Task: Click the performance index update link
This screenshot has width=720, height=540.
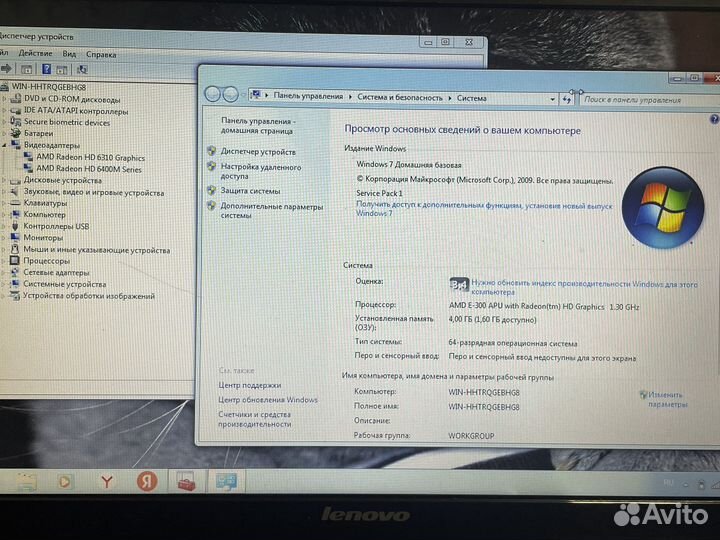Action: click(584, 288)
